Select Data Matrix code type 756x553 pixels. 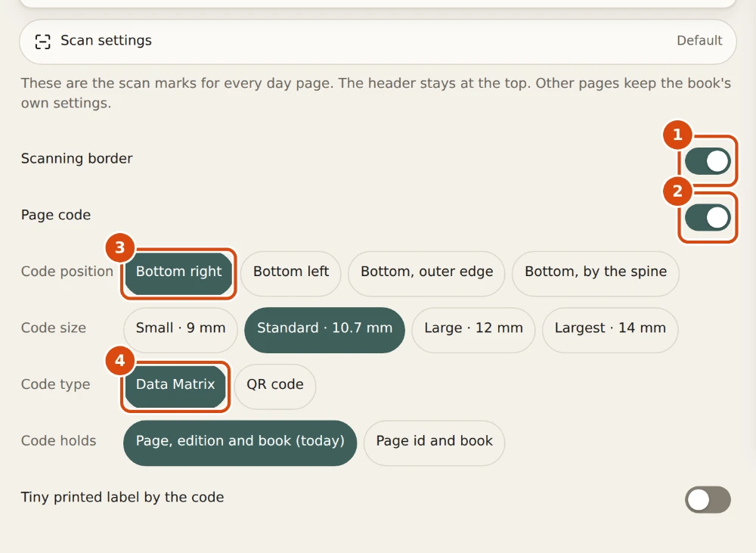(x=175, y=387)
